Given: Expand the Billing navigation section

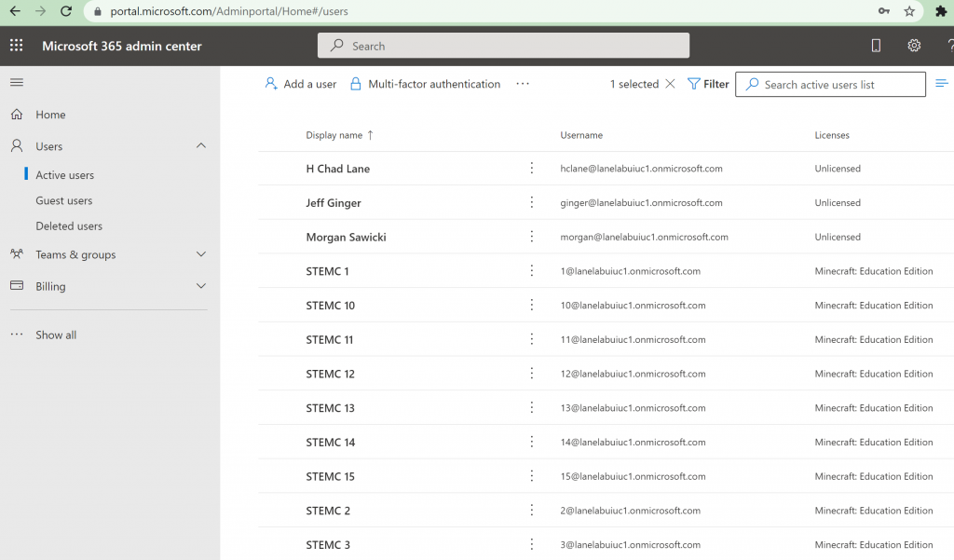Looking at the screenshot, I should (201, 286).
